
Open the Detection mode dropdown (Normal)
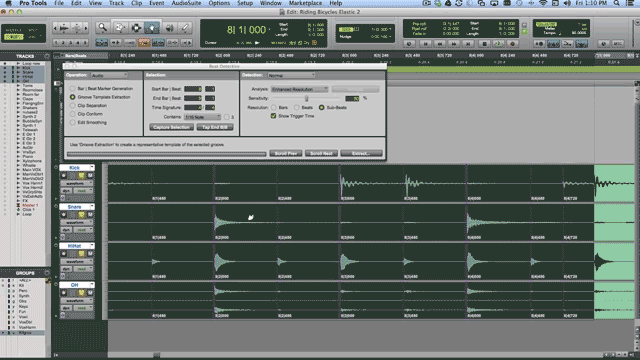[291, 75]
